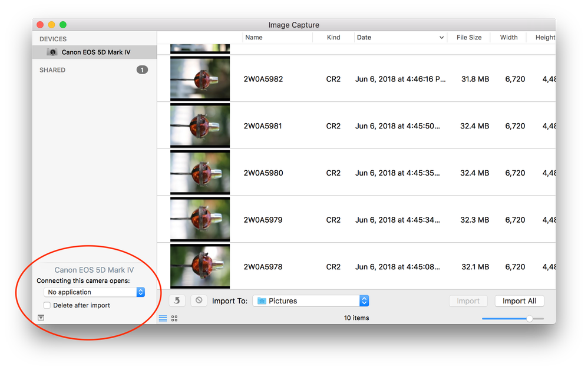Screen dimensions: 588x370
Task: Open Import To Pictures destination popup
Action: pyautogui.click(x=310, y=301)
